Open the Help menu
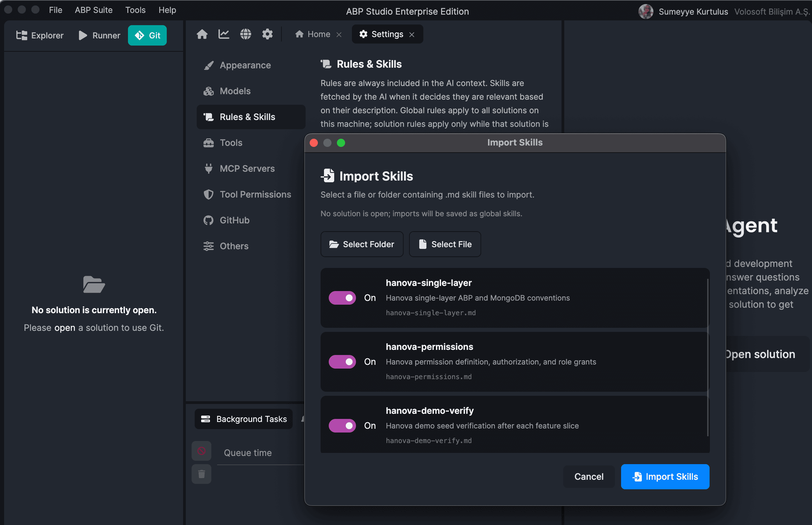Viewport: 812px width, 525px height. [167, 10]
